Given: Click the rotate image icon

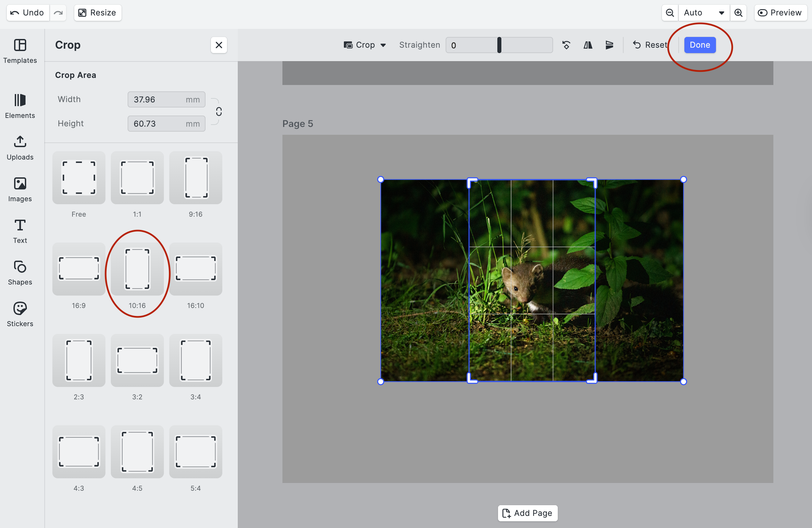Looking at the screenshot, I should point(566,45).
